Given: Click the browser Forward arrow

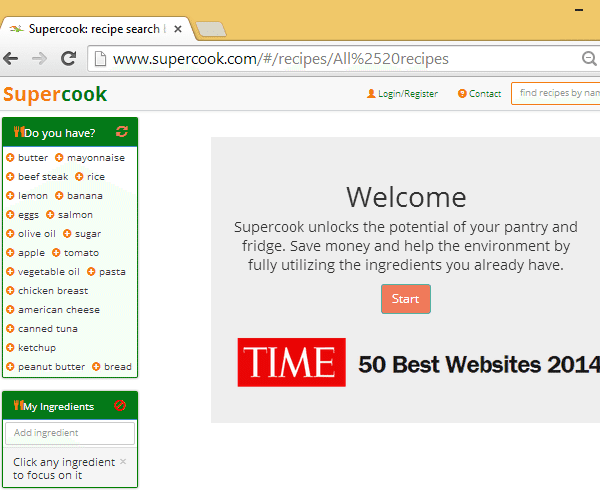Looking at the screenshot, I should coord(39,59).
